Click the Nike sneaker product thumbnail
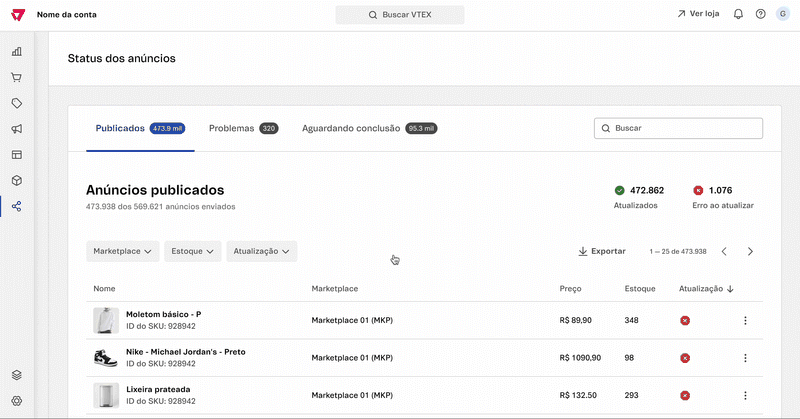 (106, 358)
